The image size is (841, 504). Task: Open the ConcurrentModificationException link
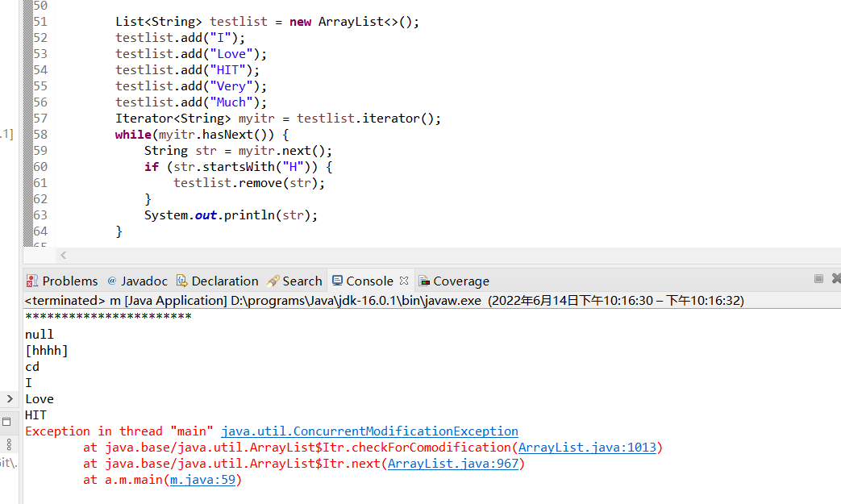[x=369, y=431]
